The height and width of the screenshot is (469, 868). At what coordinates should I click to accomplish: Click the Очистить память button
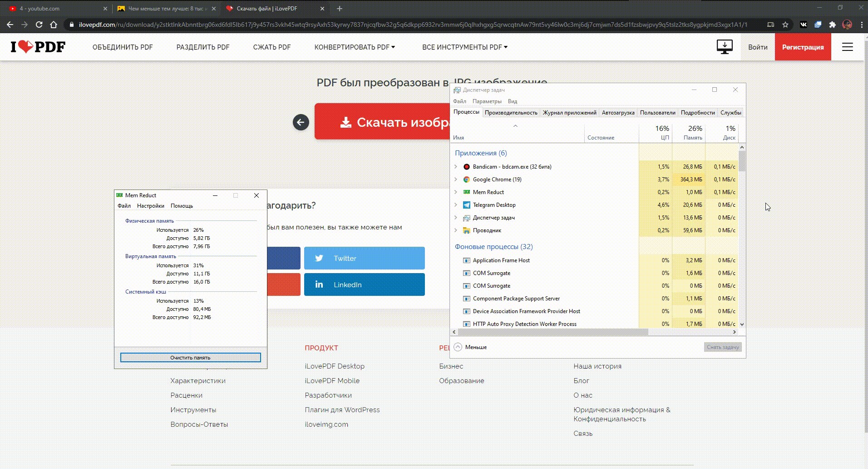190,358
